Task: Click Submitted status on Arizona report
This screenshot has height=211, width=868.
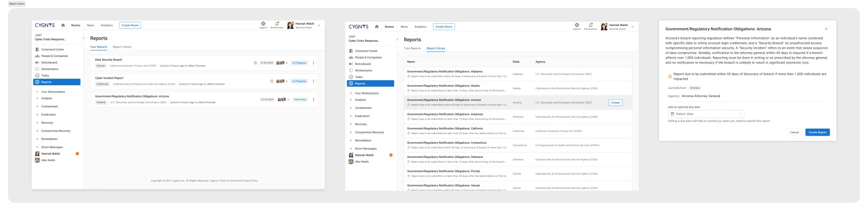Action: (300, 100)
